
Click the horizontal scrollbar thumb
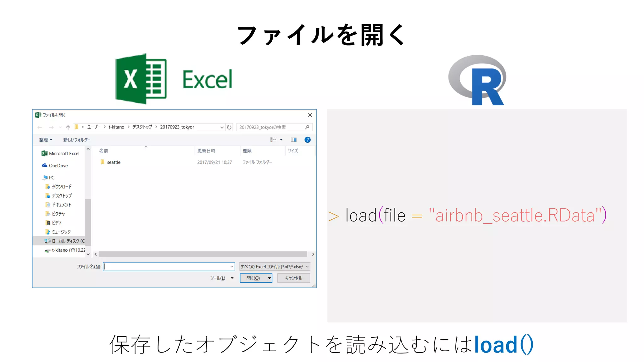pyautogui.click(x=203, y=254)
